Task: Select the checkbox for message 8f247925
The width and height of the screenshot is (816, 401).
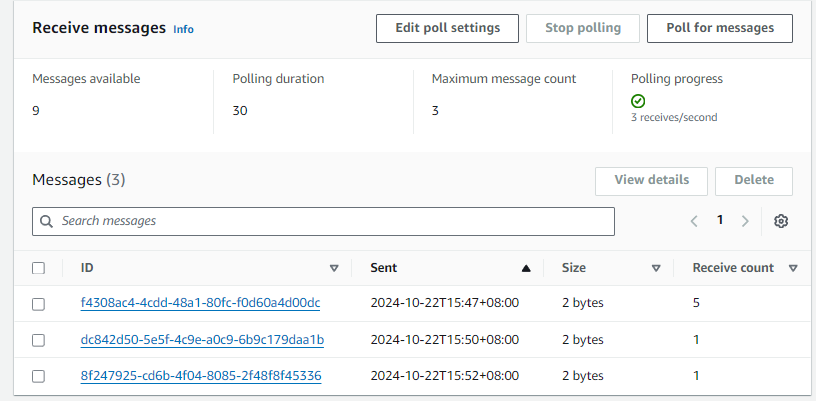Action: (38, 376)
